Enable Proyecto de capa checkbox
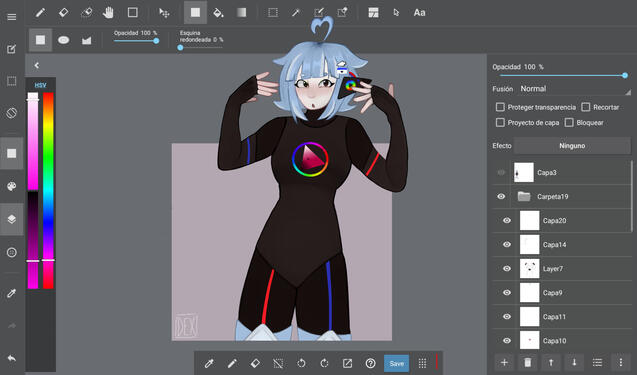Image resolution: width=637 pixels, height=375 pixels. click(500, 122)
